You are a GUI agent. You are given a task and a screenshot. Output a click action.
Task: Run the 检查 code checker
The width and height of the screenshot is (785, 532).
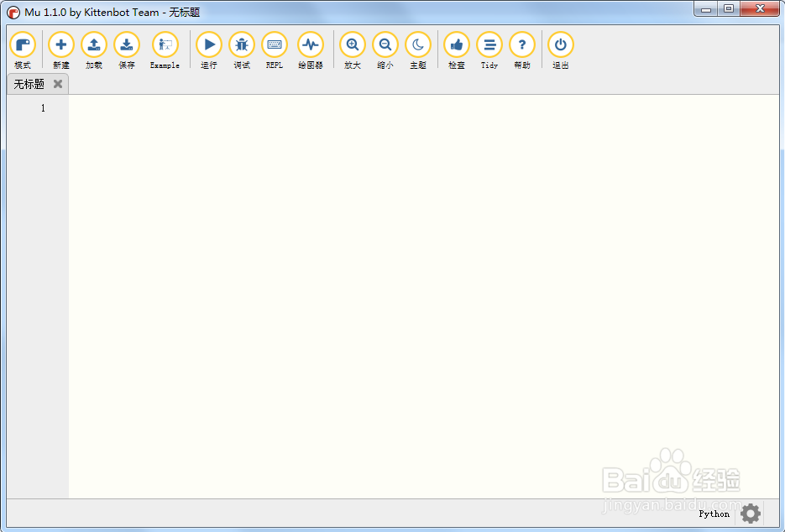coord(456,45)
